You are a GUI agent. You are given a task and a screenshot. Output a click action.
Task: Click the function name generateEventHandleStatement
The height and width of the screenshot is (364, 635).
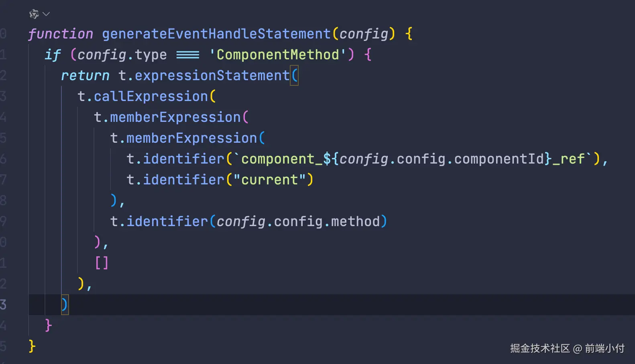pos(216,34)
